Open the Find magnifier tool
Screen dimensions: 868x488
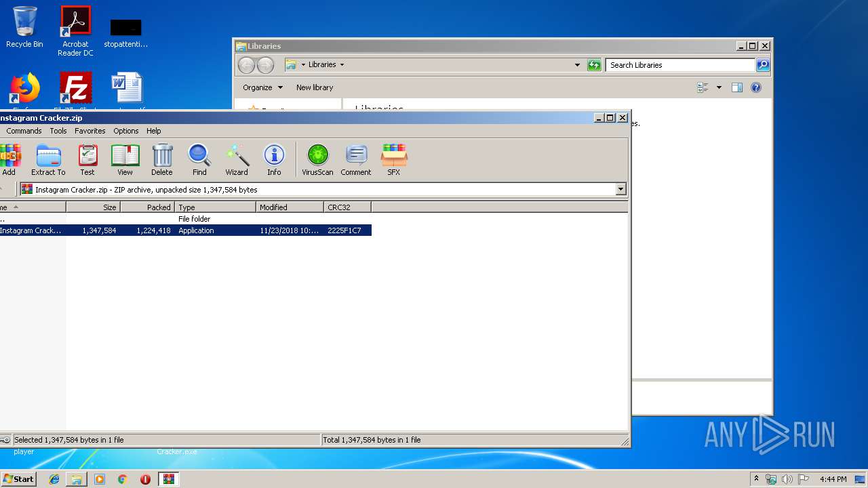click(199, 160)
